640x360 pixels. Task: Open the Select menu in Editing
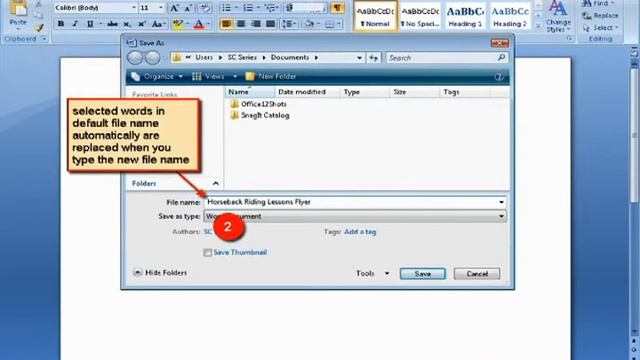tap(600, 28)
